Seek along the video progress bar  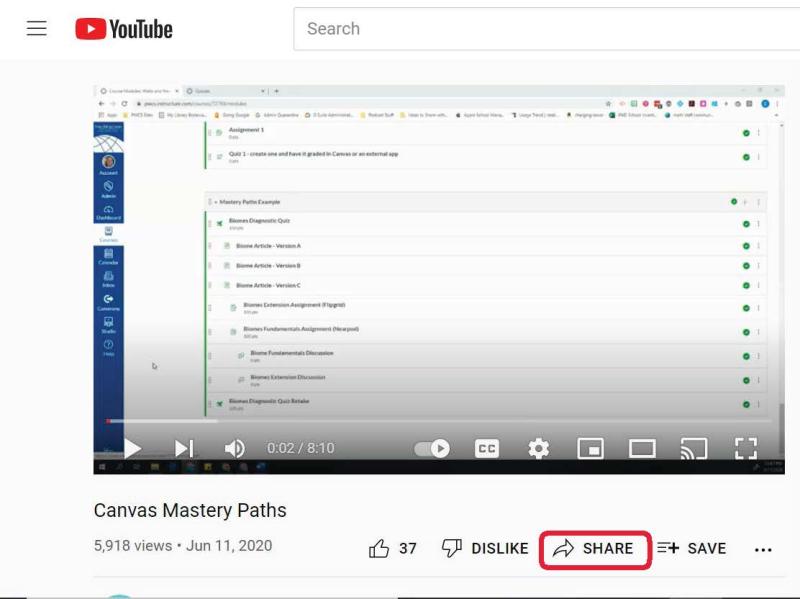[x=439, y=421]
